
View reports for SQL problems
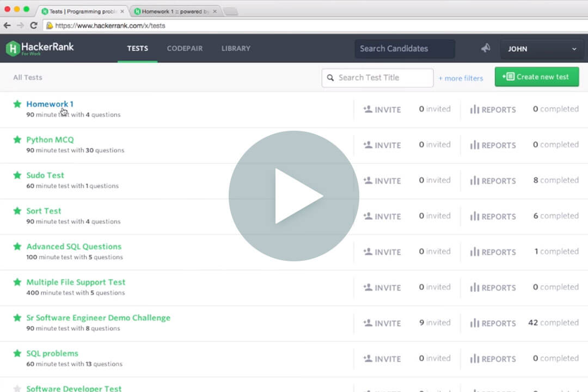click(x=493, y=359)
